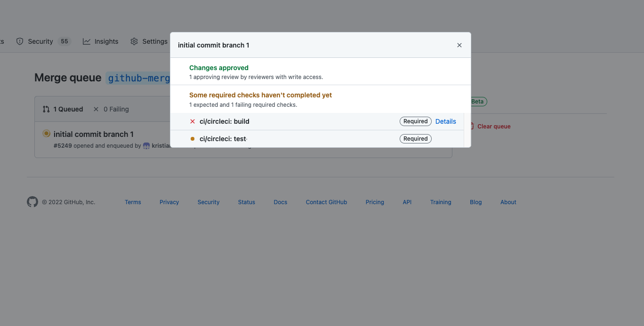The width and height of the screenshot is (644, 326).
Task: Switch to the Settings tab
Action: tap(154, 41)
